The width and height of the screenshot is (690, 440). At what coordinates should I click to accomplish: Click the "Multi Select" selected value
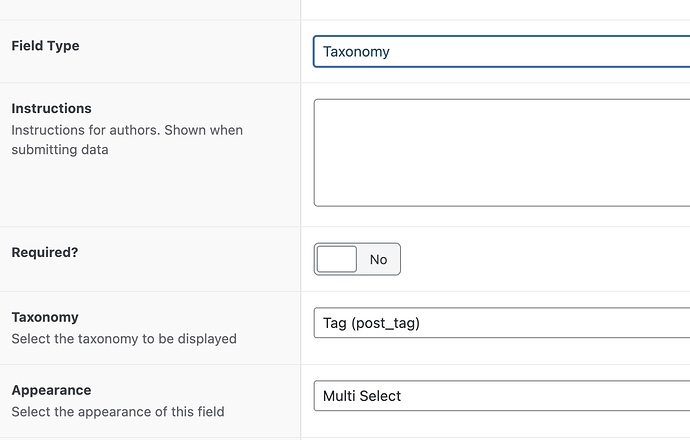tap(362, 396)
